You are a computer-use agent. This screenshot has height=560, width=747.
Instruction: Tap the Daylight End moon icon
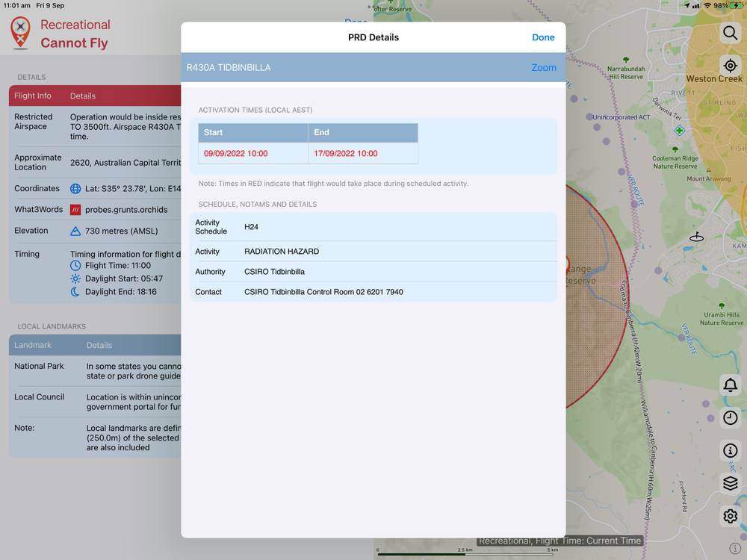tap(75, 292)
